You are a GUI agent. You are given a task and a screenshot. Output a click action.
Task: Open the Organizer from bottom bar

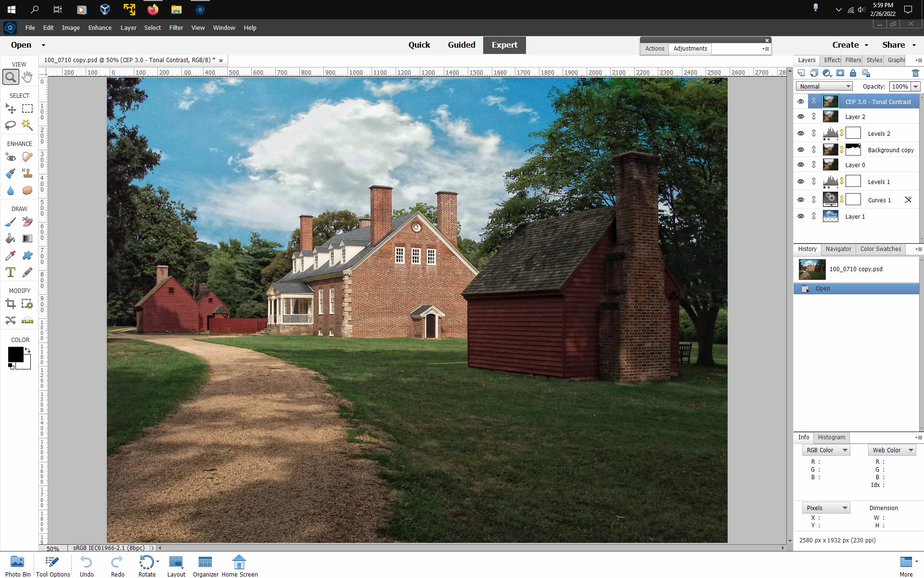click(x=205, y=566)
